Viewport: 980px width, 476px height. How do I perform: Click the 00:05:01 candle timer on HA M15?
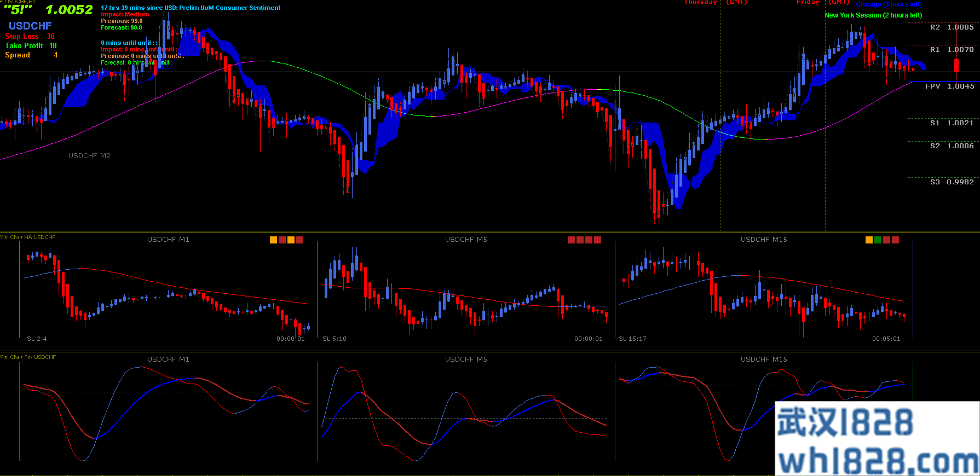886,339
